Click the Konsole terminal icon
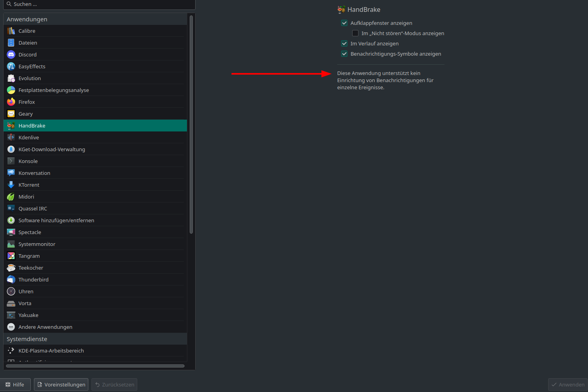Viewport: 588px width, 392px height. [x=11, y=161]
